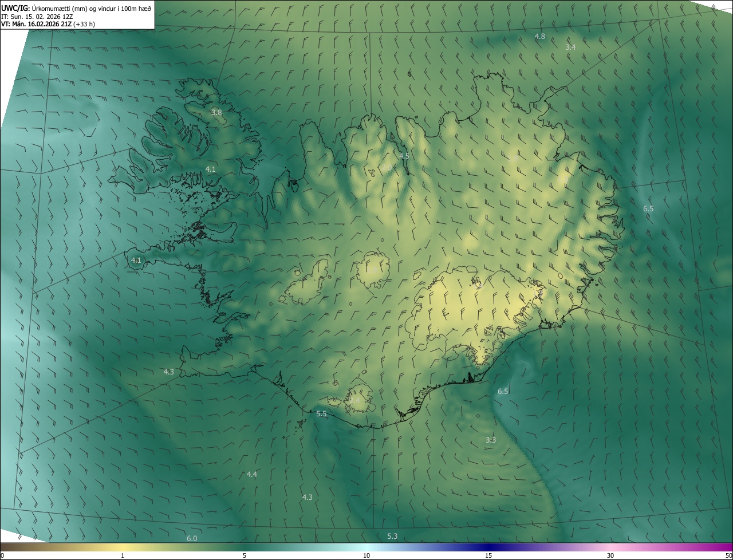Click the color scale tick label "50"
Viewport: 733px width, 560px height.
coord(728,556)
